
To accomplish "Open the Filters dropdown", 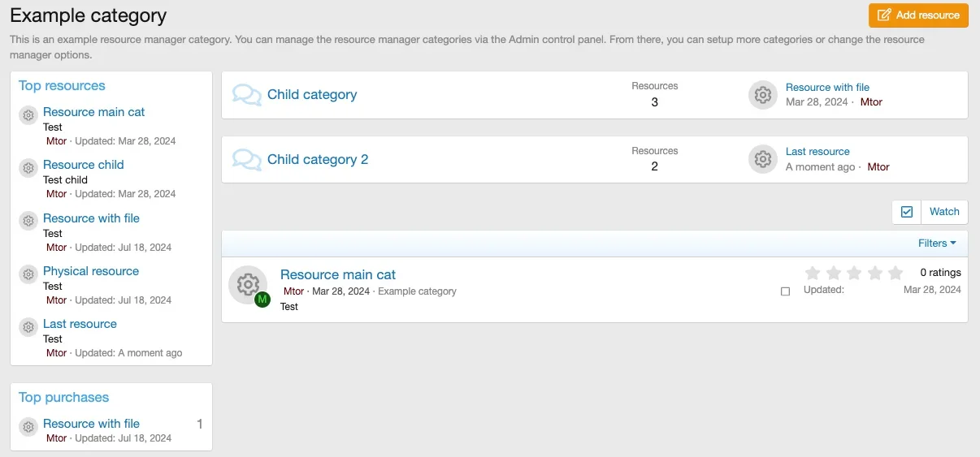I will [937, 244].
